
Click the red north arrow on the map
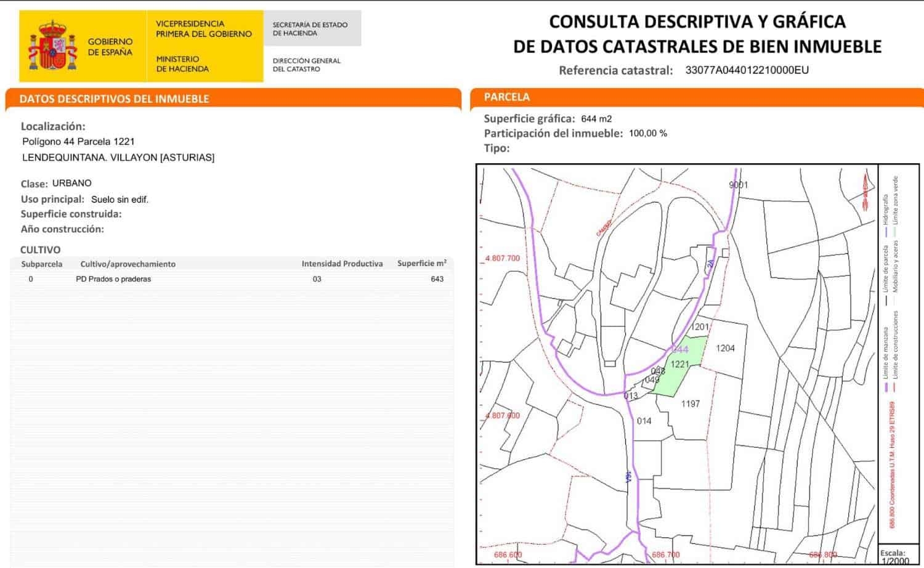coord(865,185)
